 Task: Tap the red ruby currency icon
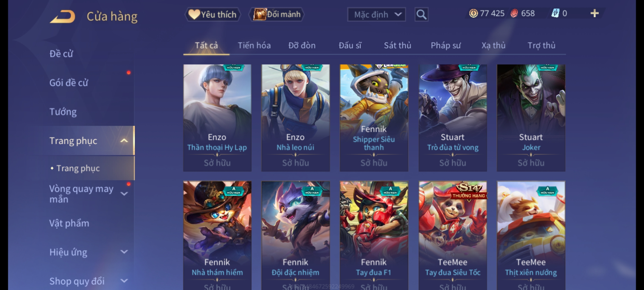pos(514,13)
